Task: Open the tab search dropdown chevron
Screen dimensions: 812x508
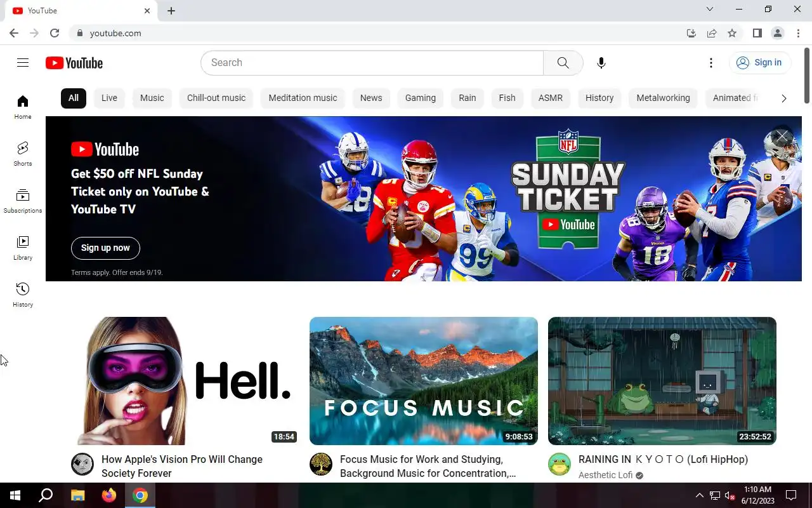Action: click(x=710, y=10)
